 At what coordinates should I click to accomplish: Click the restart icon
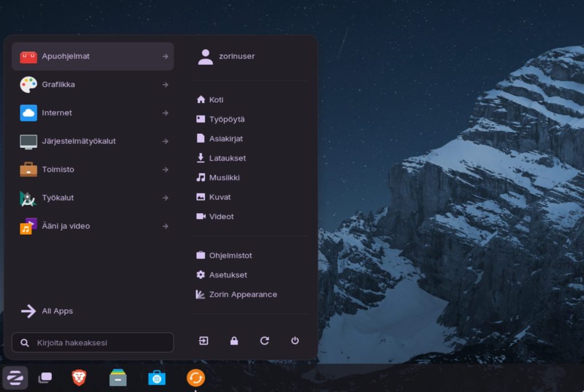[x=265, y=341]
